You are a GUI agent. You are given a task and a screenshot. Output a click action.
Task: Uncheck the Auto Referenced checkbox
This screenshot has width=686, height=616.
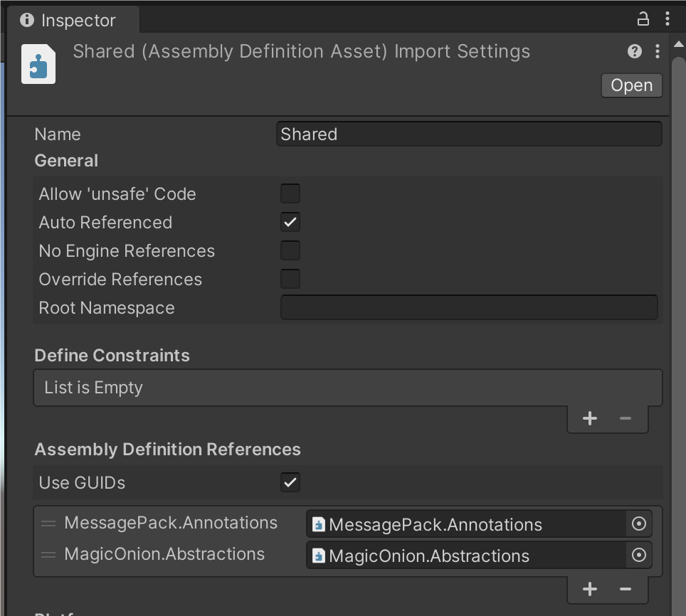290,222
